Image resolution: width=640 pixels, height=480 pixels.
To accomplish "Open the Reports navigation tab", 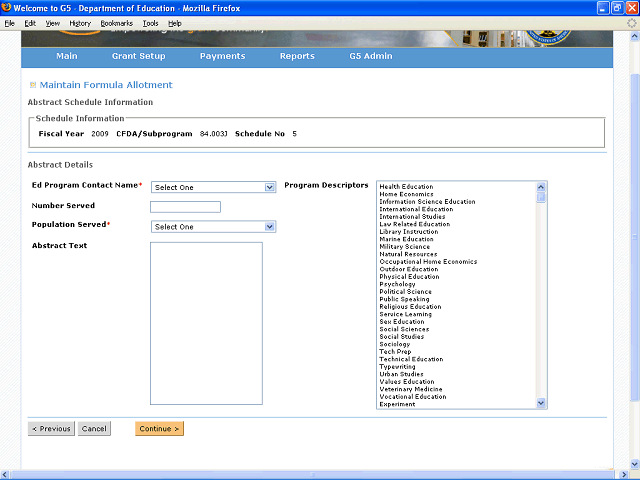I will pos(297,56).
